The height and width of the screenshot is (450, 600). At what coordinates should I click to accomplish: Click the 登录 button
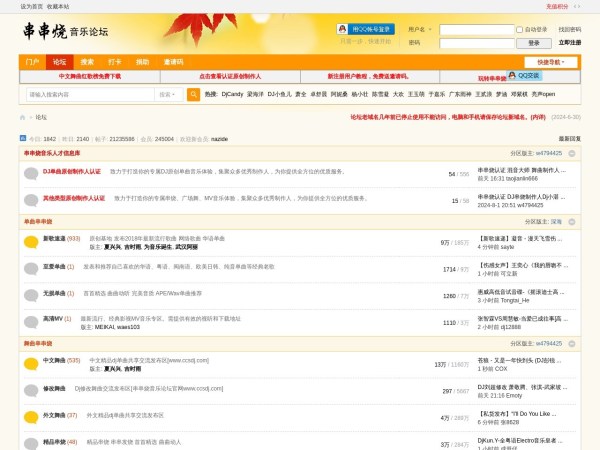(533, 43)
